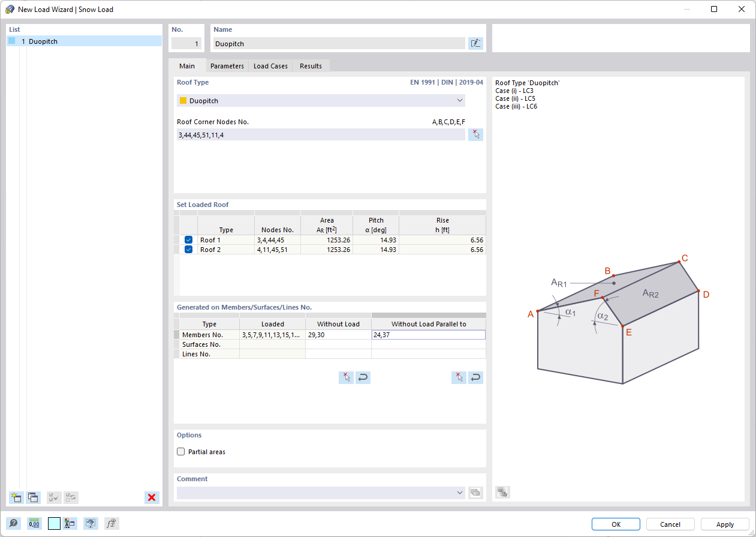Reset the 'Without Load Parallel to' selection
756x537 pixels.
[475, 377]
